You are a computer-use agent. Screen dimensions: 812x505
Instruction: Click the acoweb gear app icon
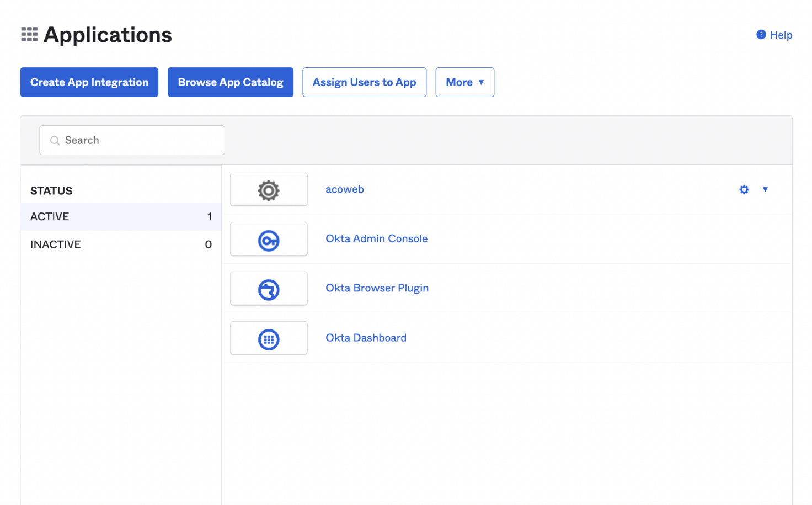[269, 190]
